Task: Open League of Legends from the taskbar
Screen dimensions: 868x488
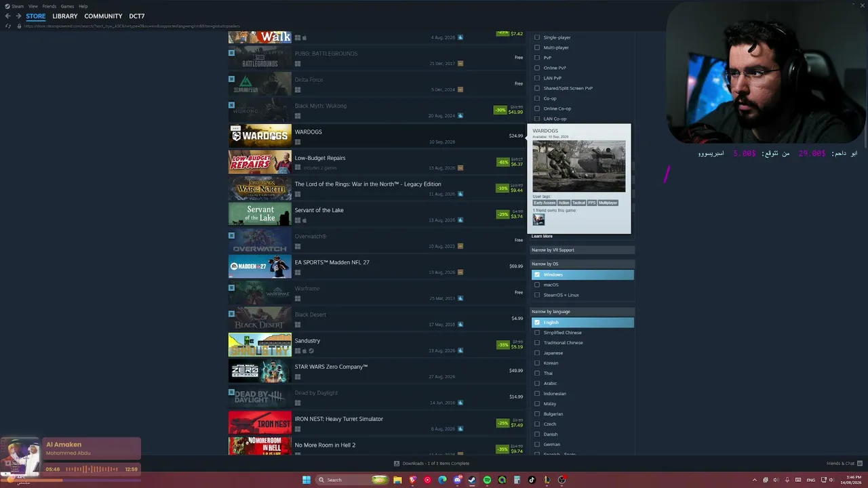Action: (547, 480)
